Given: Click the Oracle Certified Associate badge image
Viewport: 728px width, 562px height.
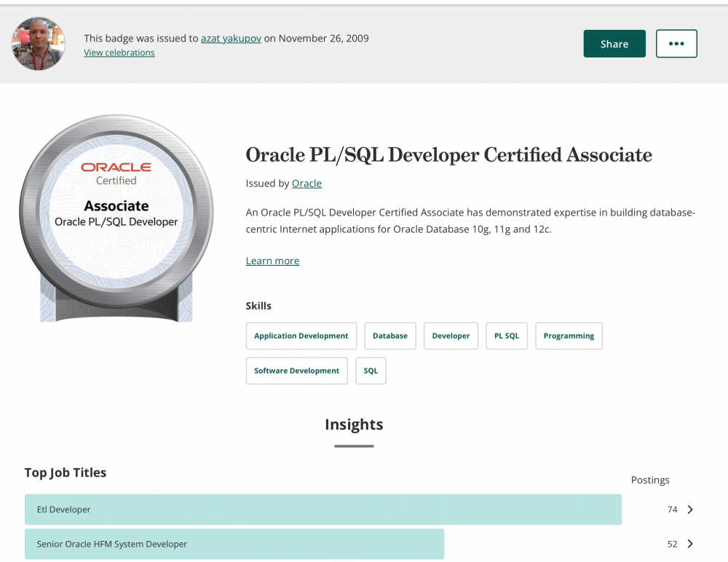Looking at the screenshot, I should (116, 217).
